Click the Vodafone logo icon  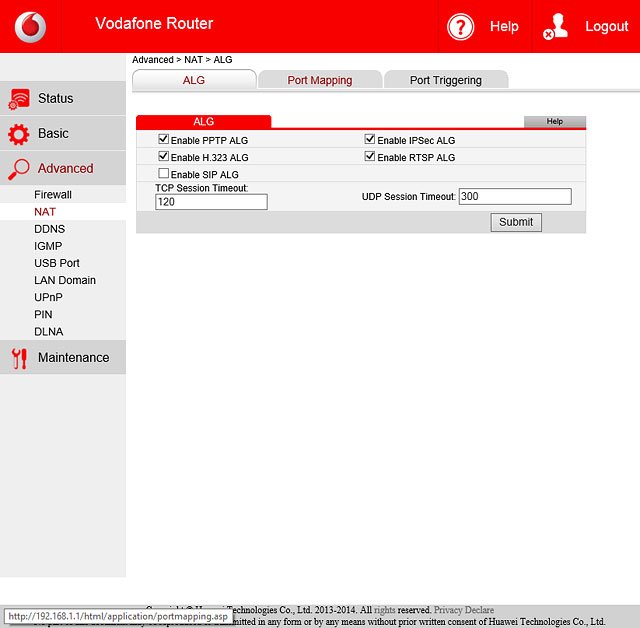tap(30, 27)
